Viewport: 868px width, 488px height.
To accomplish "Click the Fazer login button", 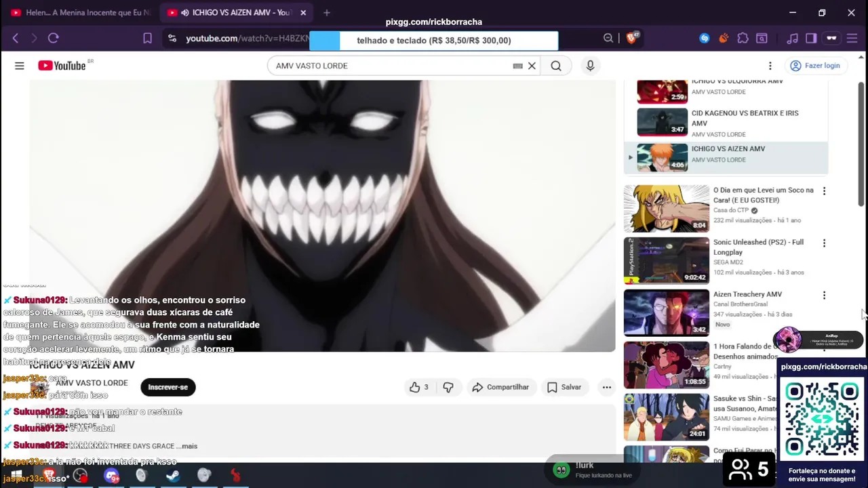I will click(815, 66).
